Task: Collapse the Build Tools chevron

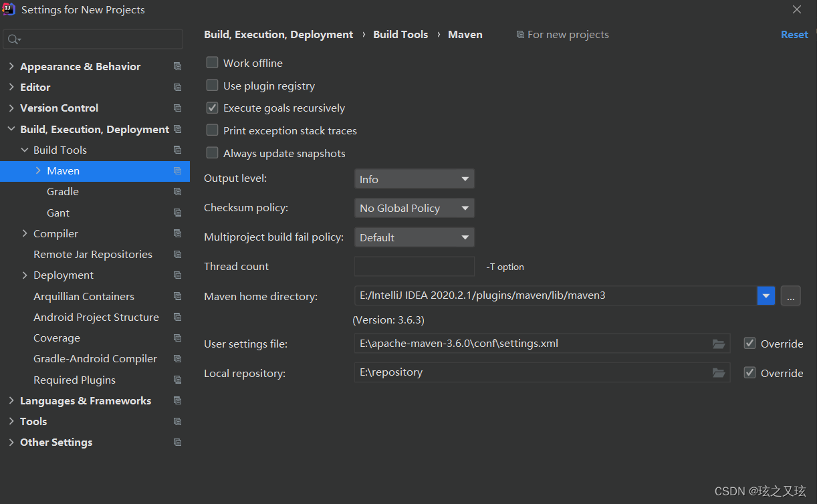Action: pos(25,150)
